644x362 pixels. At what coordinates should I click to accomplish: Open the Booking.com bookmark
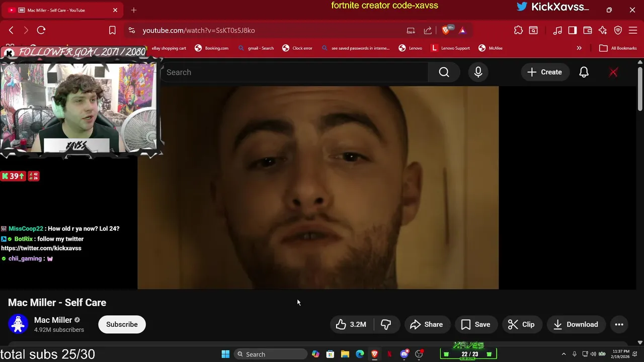[212, 48]
